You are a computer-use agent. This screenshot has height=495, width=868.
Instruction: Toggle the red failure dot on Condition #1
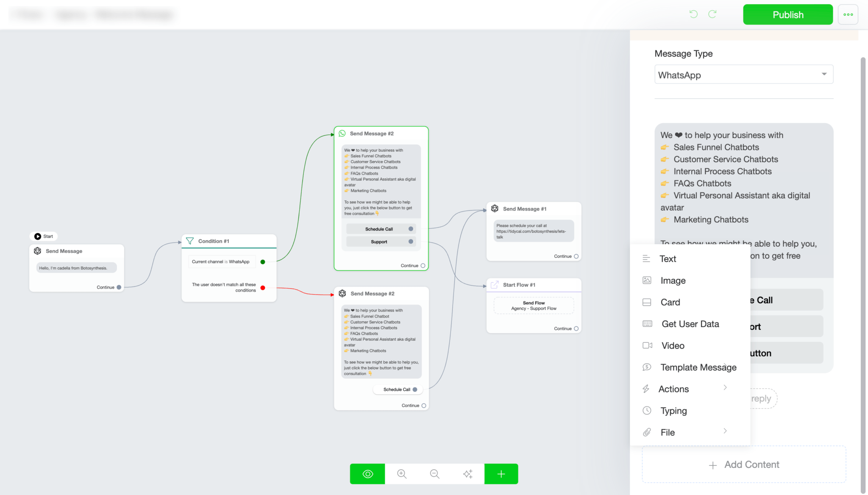263,287
